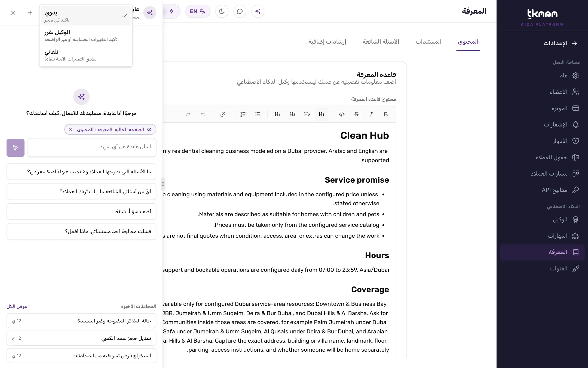Viewport: 588px width, 368px height.
Task: Open الفوترة billing in sidebar
Action: (x=542, y=108)
